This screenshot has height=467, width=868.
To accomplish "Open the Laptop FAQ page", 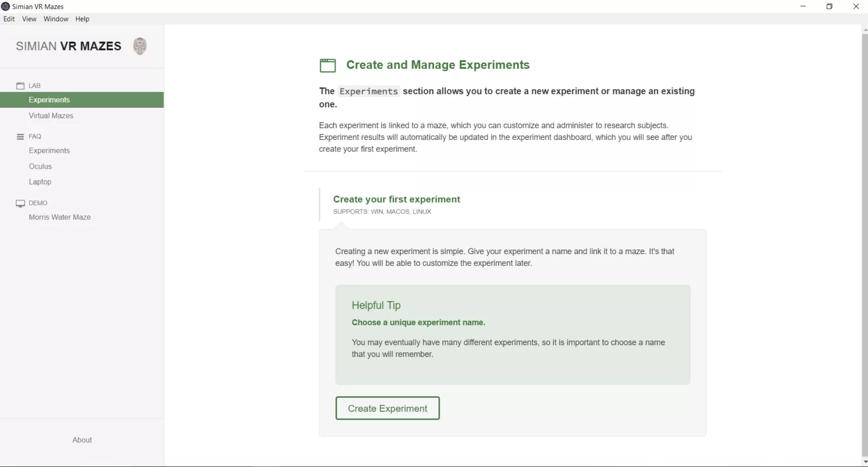I will point(40,182).
